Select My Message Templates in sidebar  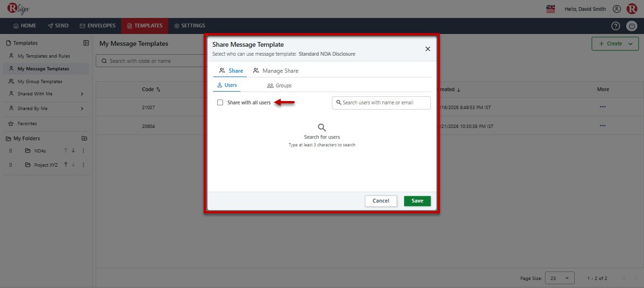click(45, 69)
